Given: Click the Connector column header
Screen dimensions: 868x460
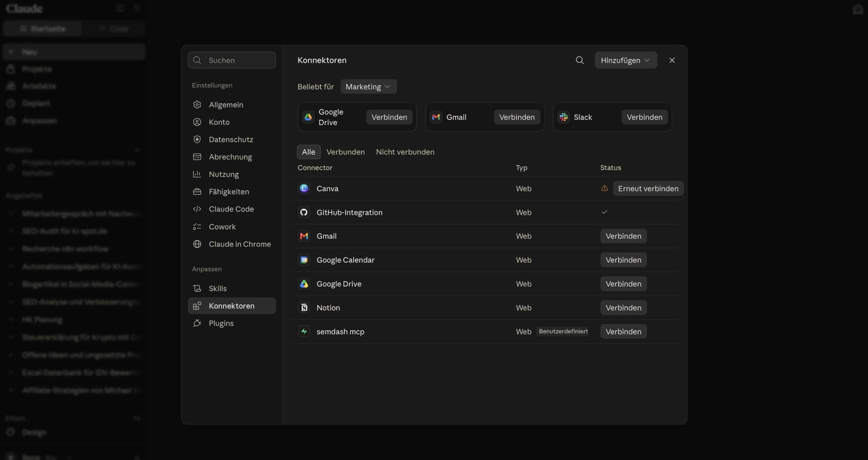Looking at the screenshot, I should tap(315, 168).
